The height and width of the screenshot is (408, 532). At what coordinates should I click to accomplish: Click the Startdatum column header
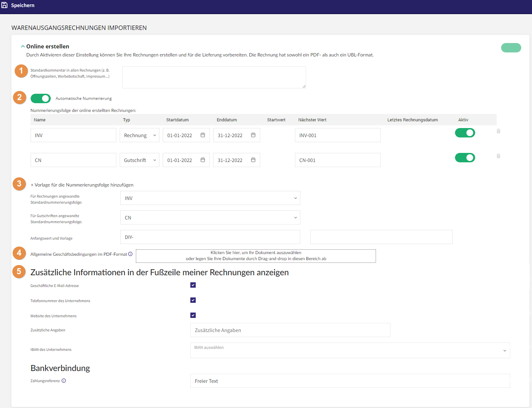click(178, 120)
